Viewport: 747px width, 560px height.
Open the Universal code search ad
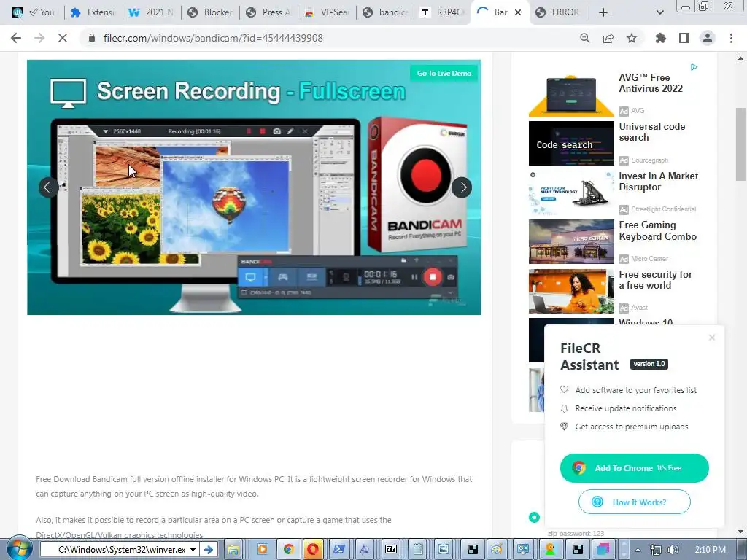[x=651, y=132]
